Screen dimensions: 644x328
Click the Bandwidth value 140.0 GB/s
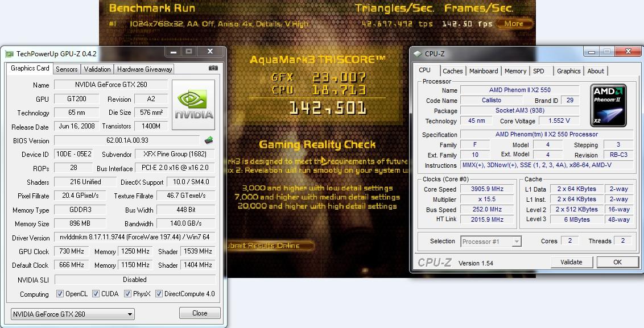(185, 224)
